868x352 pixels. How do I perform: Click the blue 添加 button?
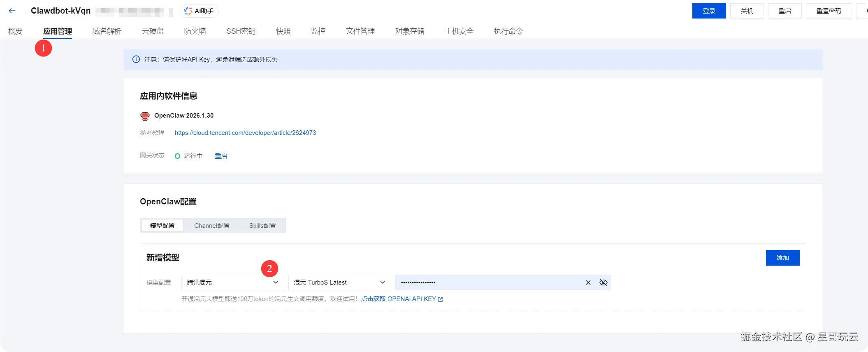point(782,258)
